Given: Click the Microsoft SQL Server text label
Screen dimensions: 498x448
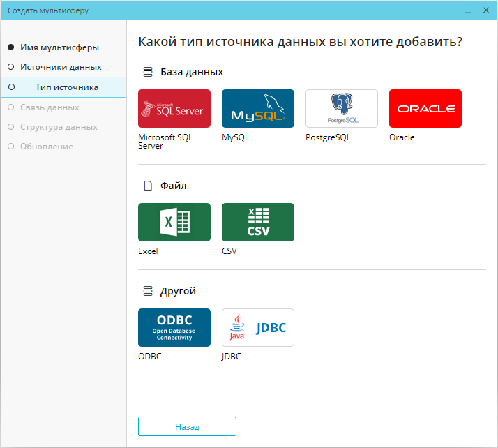Looking at the screenshot, I should tap(165, 142).
